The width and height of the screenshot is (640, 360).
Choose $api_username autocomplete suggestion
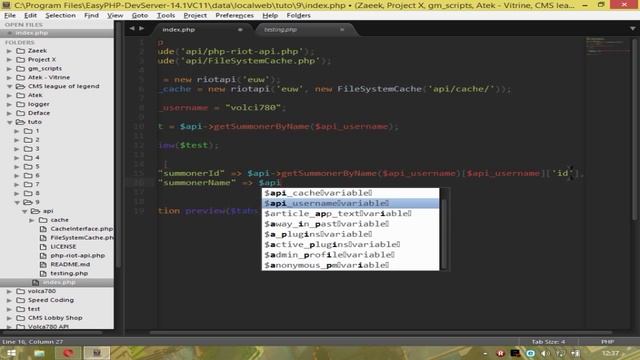(x=351, y=203)
